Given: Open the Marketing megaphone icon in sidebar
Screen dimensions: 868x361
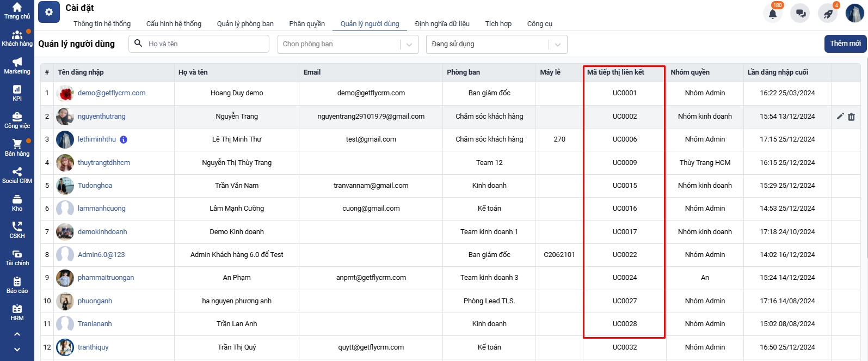Looking at the screenshot, I should click(17, 63).
